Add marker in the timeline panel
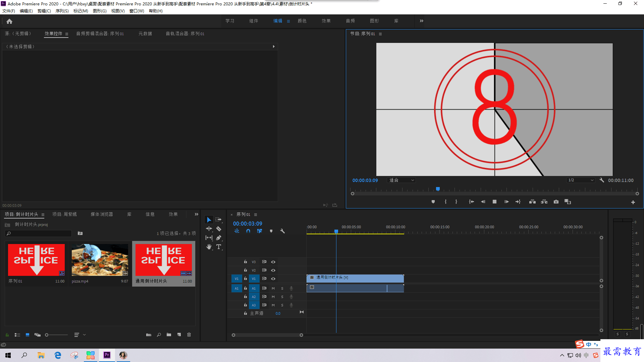Screen dimensions: 644x362 (x=271, y=231)
